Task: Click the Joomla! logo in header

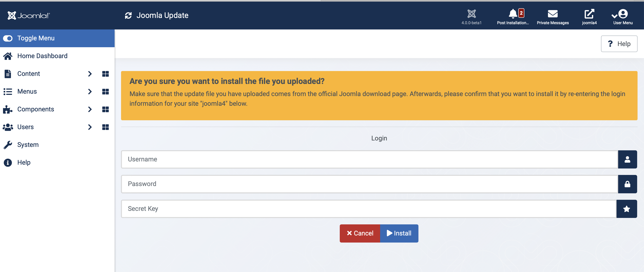Action: pyautogui.click(x=29, y=16)
